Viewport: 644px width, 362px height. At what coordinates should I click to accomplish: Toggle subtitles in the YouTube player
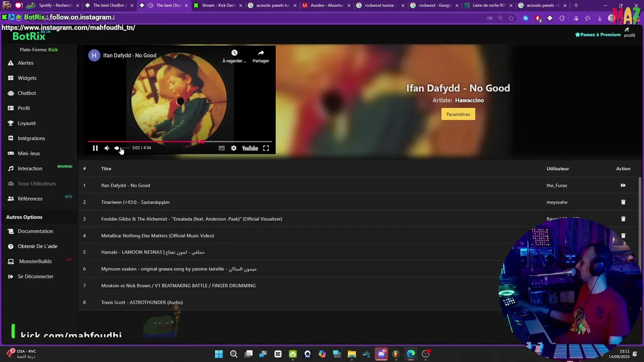tap(221, 148)
